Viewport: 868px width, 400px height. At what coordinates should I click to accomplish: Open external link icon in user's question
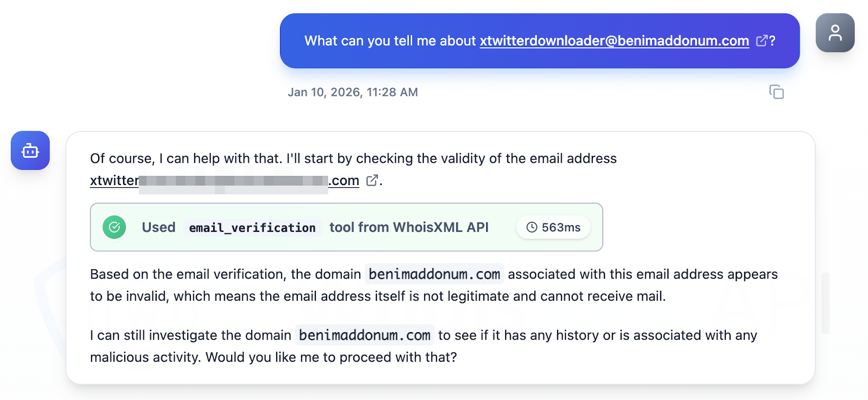[x=762, y=41]
